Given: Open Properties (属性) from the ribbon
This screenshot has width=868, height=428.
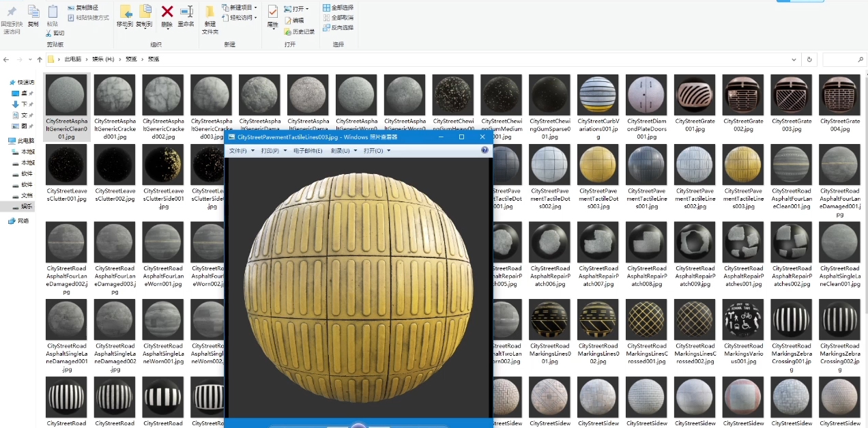Looking at the screenshot, I should pyautogui.click(x=272, y=12).
